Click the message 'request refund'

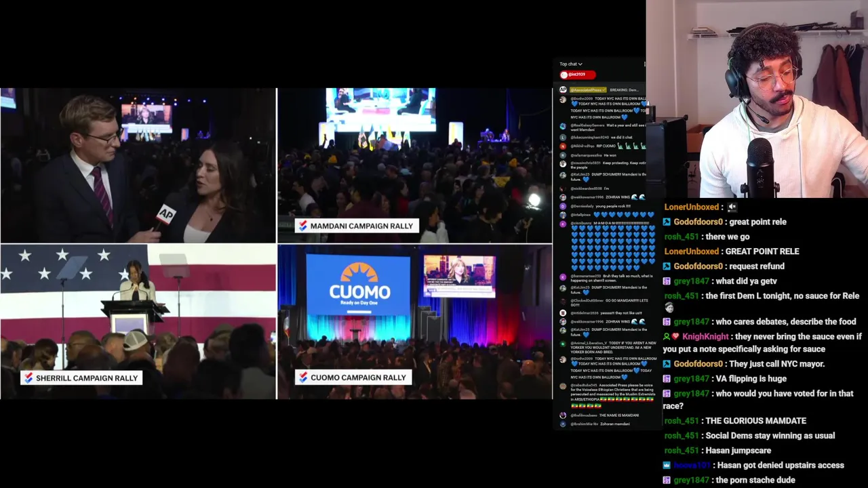[x=757, y=266]
